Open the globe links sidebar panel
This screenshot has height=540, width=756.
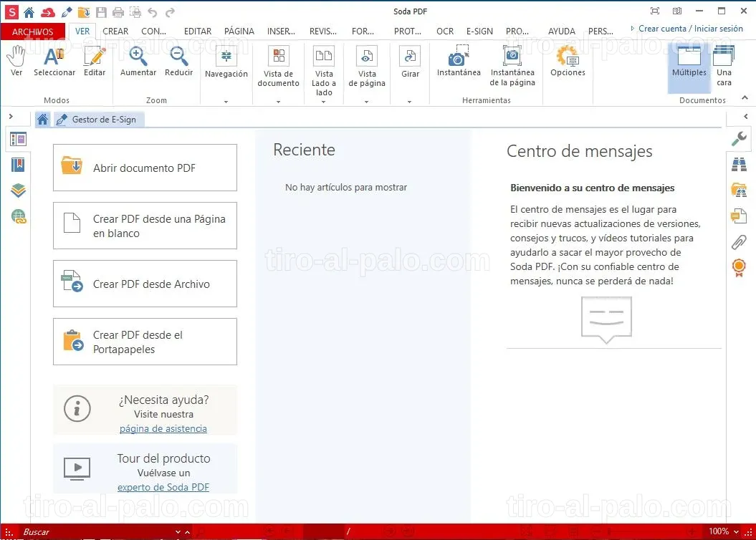19,216
